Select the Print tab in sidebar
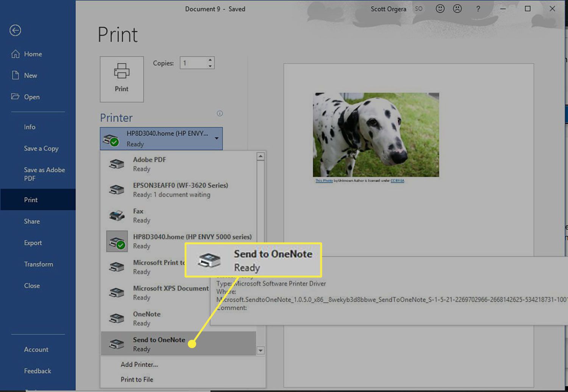Screen dimensions: 568x392 click(x=38, y=200)
